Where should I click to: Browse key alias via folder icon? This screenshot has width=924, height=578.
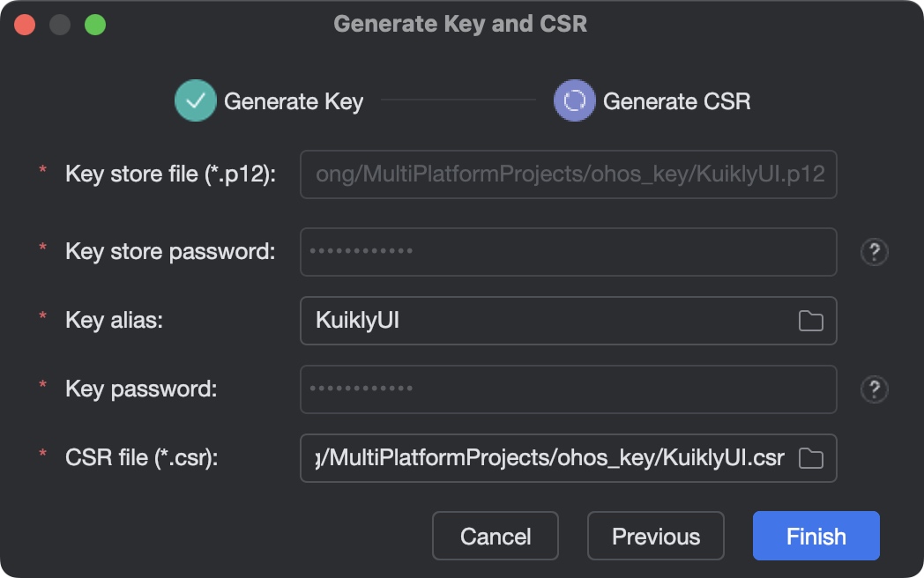[x=810, y=321]
